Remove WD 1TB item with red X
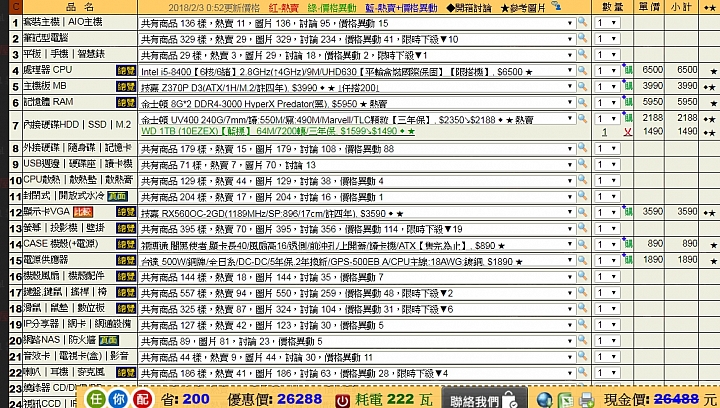 coord(628,132)
